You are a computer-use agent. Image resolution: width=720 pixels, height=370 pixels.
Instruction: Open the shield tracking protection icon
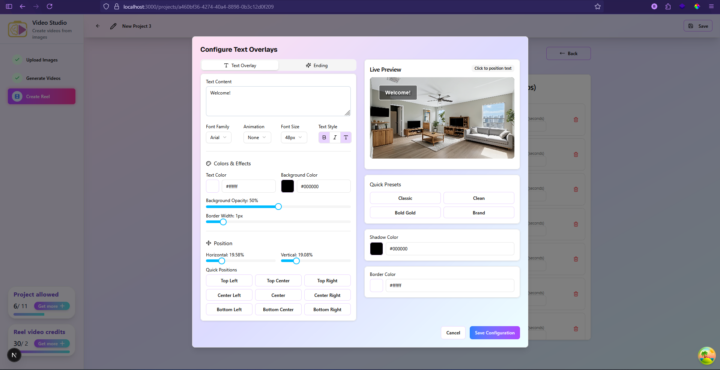106,6
